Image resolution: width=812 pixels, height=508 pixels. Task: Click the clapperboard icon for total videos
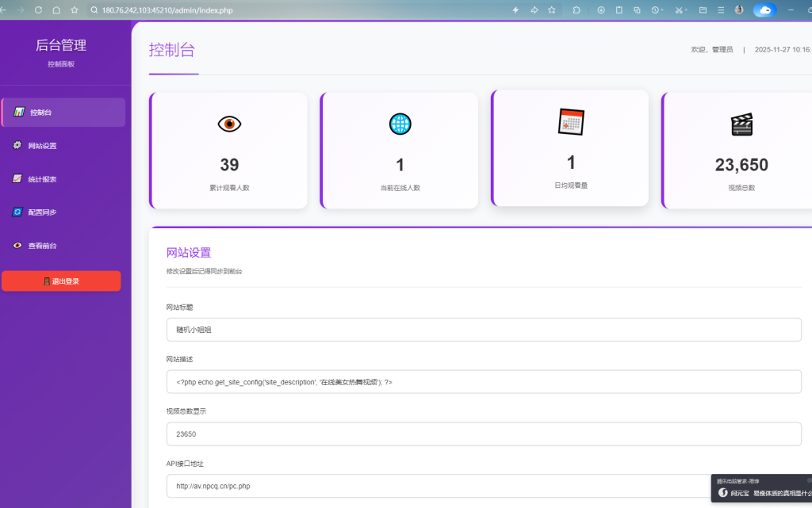[x=741, y=124]
